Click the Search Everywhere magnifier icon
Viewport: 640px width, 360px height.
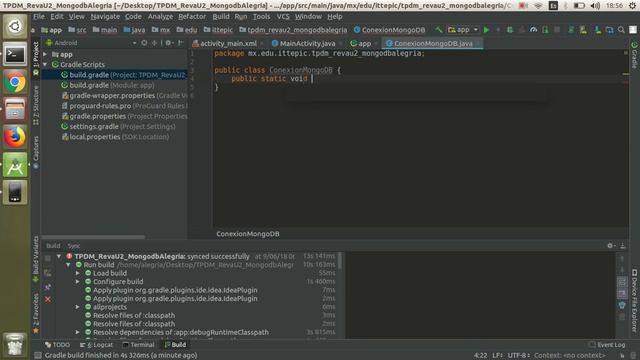click(x=621, y=30)
